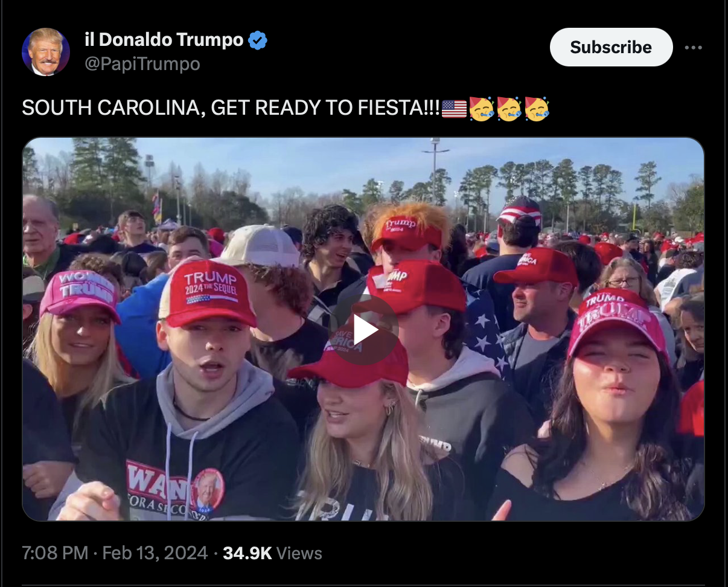
Task: Click the Subscribe button
Action: tap(611, 47)
